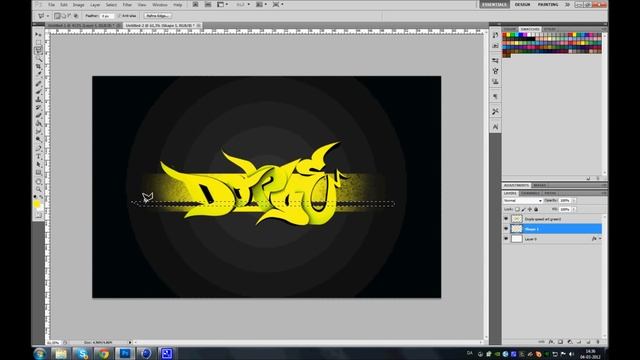The height and width of the screenshot is (360, 640).
Task: Click delete layer trash icon
Action: [598, 341]
